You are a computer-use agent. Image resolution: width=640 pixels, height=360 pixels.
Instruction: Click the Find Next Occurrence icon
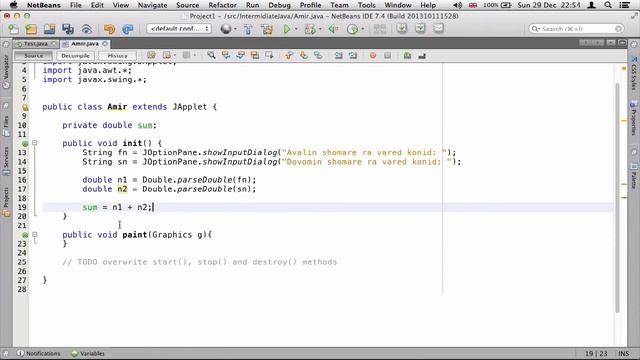pos(240,55)
